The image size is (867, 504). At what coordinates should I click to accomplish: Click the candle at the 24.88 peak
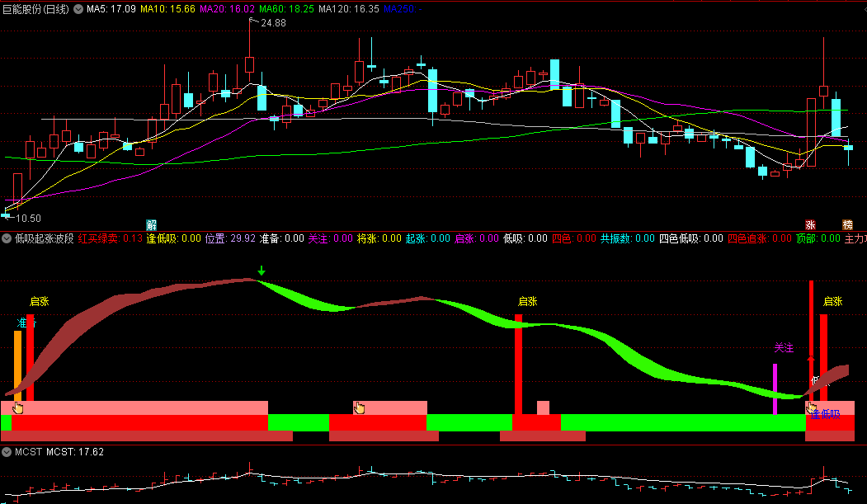(249, 51)
